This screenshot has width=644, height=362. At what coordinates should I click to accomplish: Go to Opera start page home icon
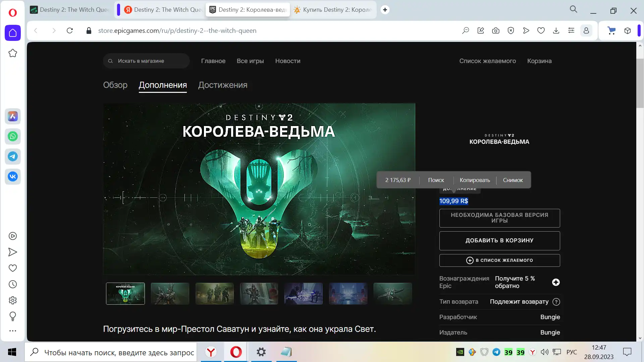pyautogui.click(x=13, y=33)
